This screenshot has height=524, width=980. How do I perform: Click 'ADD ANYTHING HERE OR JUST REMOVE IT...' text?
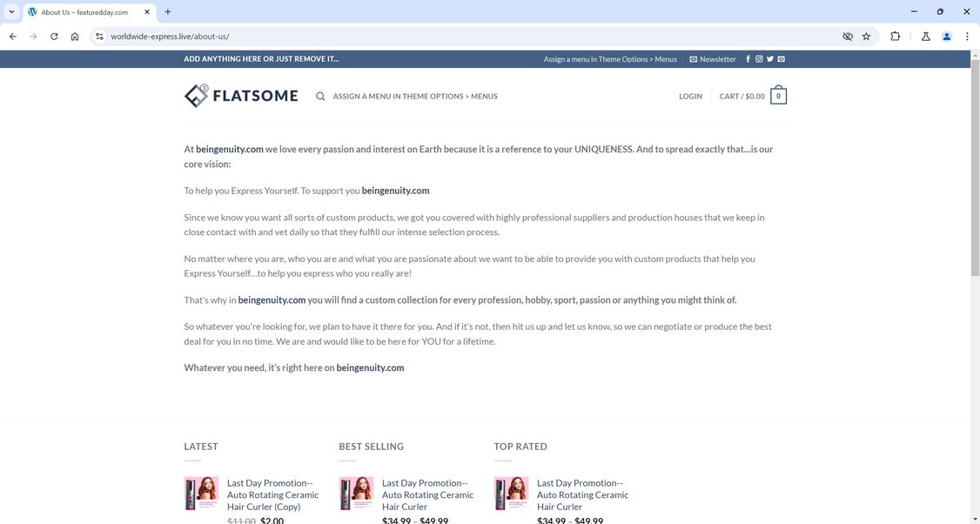point(261,59)
